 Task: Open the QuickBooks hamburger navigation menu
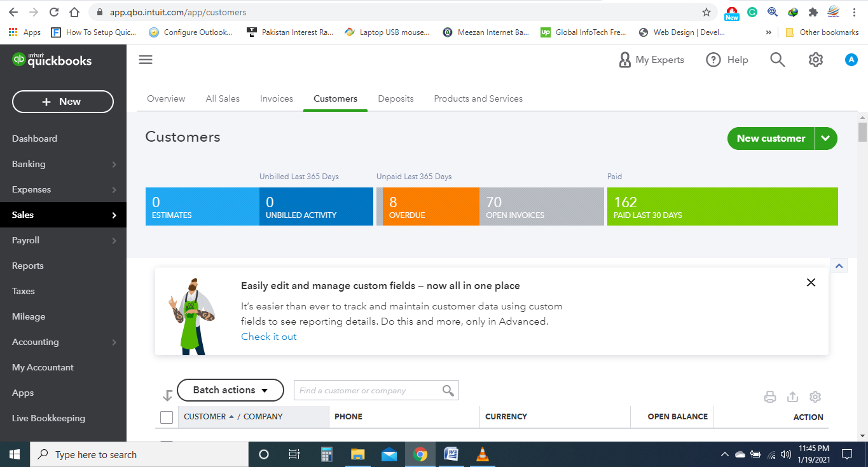[146, 60]
